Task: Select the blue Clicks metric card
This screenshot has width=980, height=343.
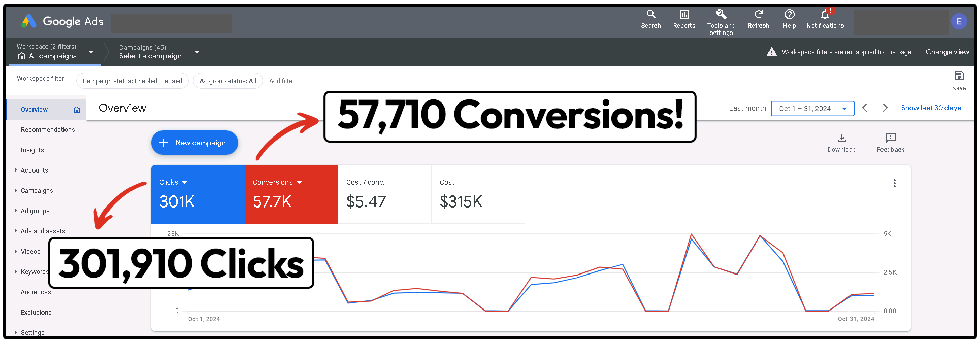Action: [x=198, y=194]
